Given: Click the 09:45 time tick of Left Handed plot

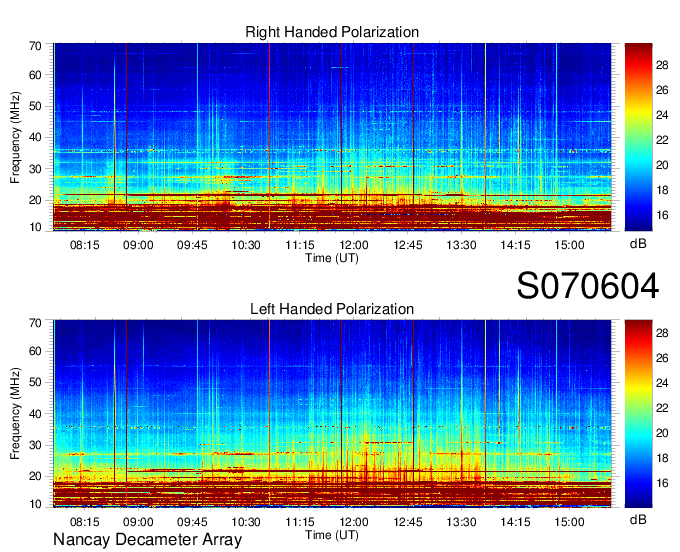Looking at the screenshot, I should 192,522.
